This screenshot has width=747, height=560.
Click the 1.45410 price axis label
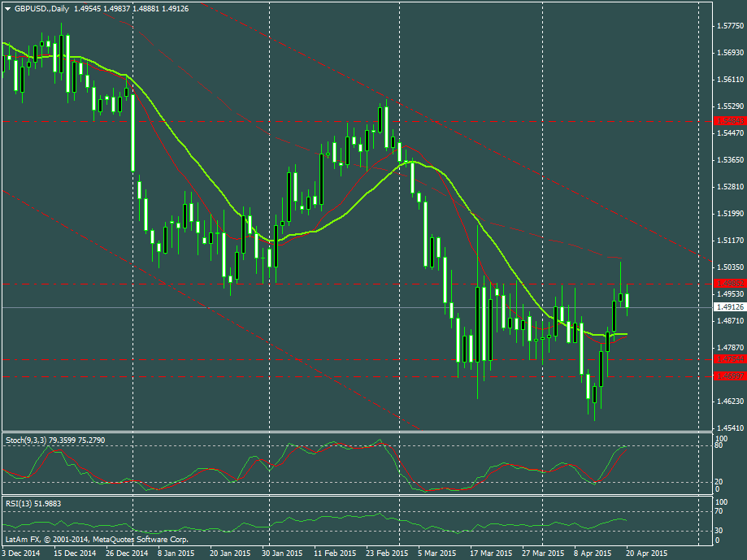coord(728,428)
